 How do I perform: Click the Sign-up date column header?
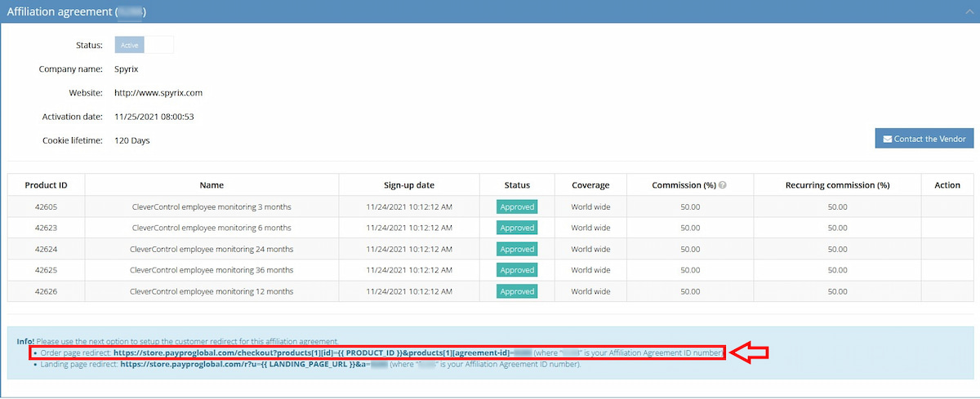pyautogui.click(x=409, y=185)
